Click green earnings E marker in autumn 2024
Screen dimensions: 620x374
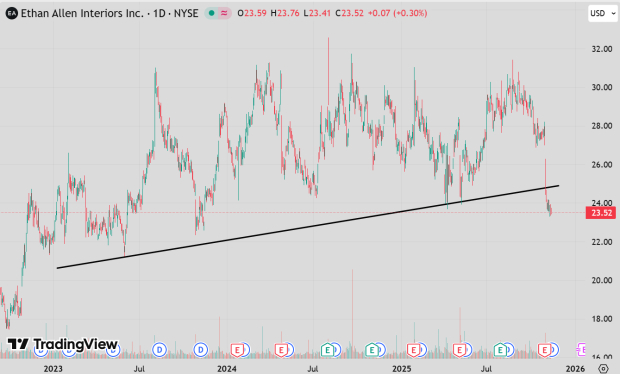coord(372,350)
